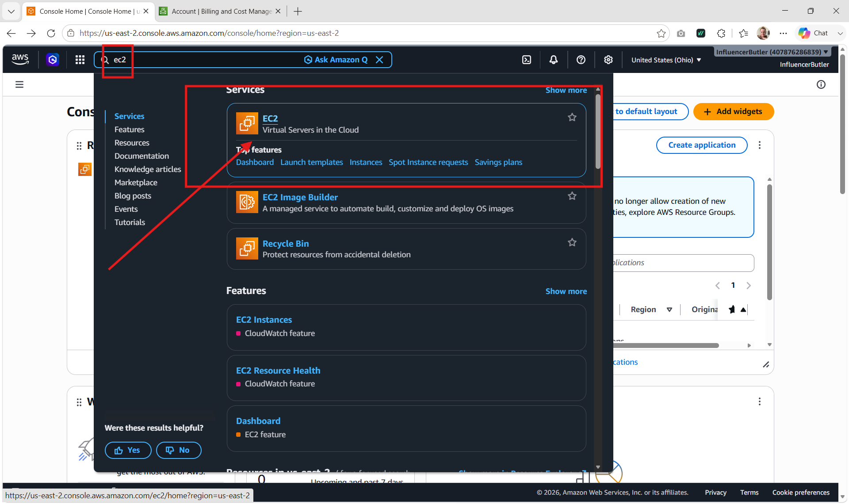Select Tutorials filter in search sidebar

tap(130, 222)
